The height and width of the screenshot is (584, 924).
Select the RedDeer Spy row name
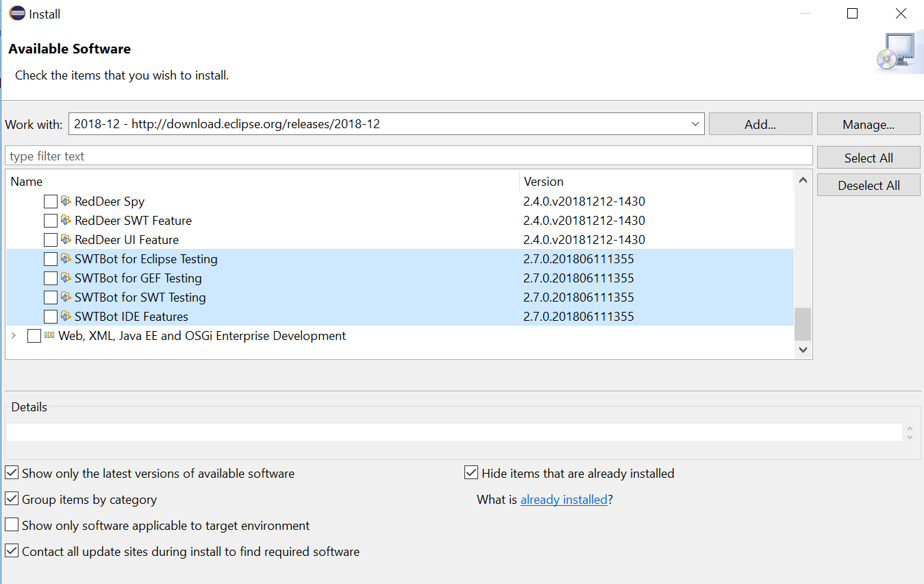[x=110, y=202]
